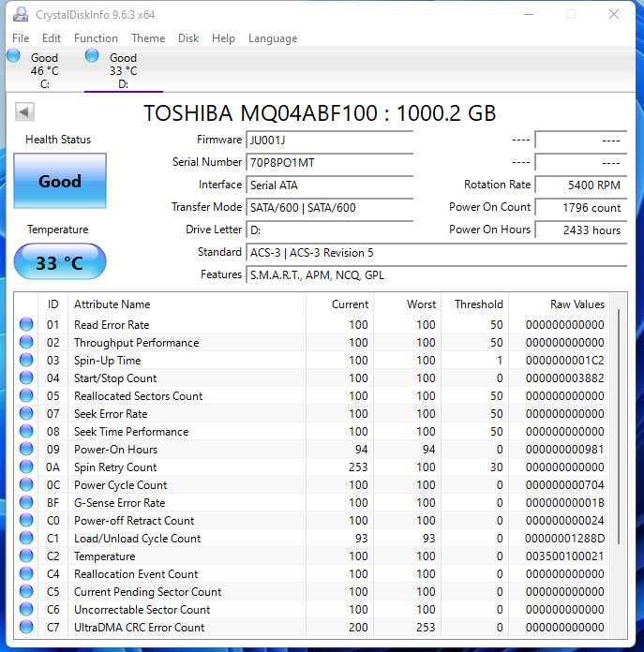The width and height of the screenshot is (644, 652).
Task: Click status orb for Throughput Performance
Action: [26, 342]
